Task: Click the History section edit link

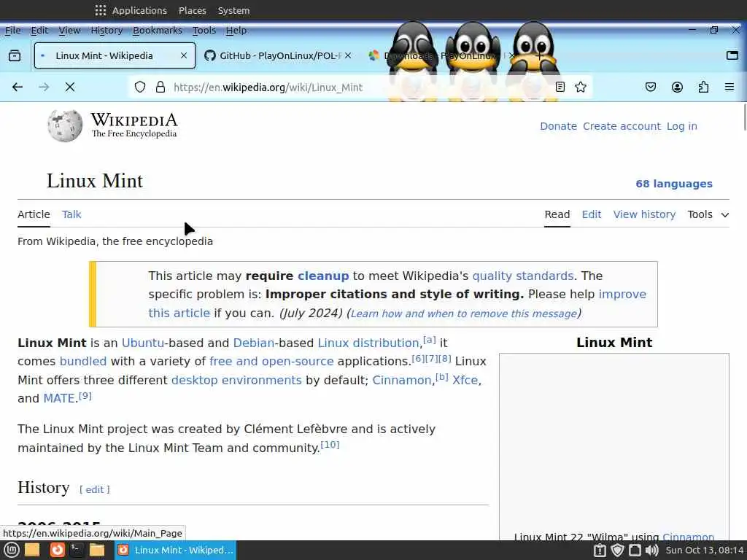Action: pyautogui.click(x=94, y=489)
